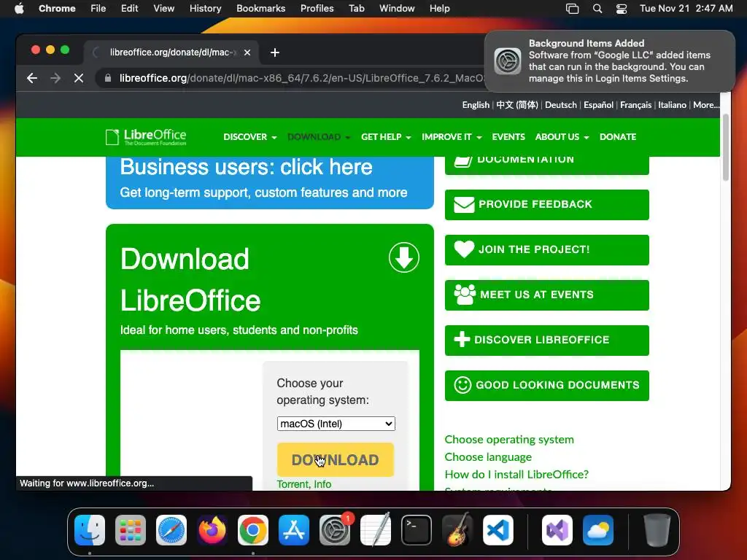Screen dimensions: 747x560
Task: Open the Chrome menu in menu bar
Action: 57,8
